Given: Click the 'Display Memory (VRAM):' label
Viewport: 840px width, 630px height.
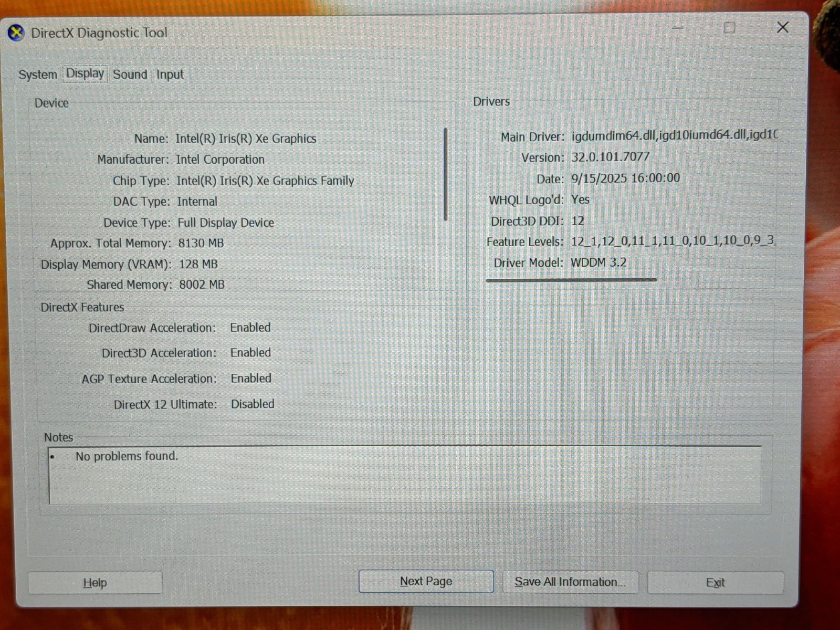Looking at the screenshot, I should click(106, 264).
